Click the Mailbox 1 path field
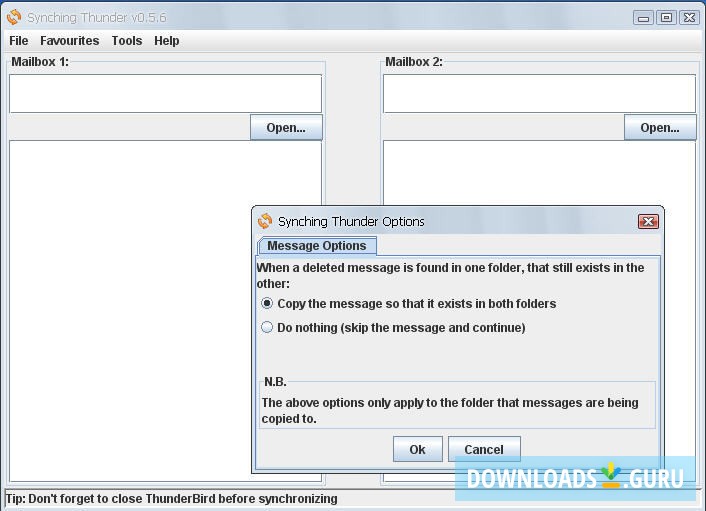This screenshot has height=511, width=706. coord(165,94)
